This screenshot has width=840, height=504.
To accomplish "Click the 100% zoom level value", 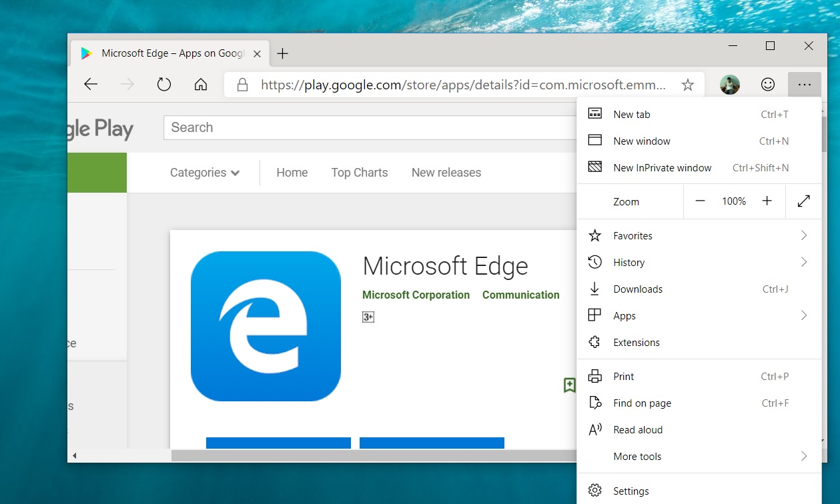I will pos(734,201).
